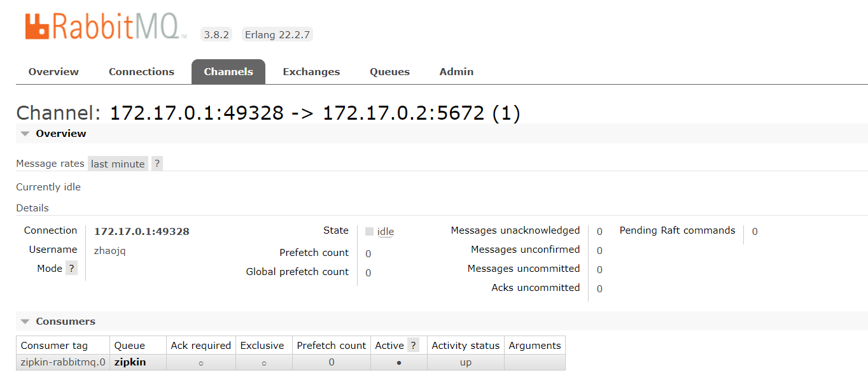Collapse the Overview section
The width and height of the screenshot is (868, 382).
click(24, 133)
